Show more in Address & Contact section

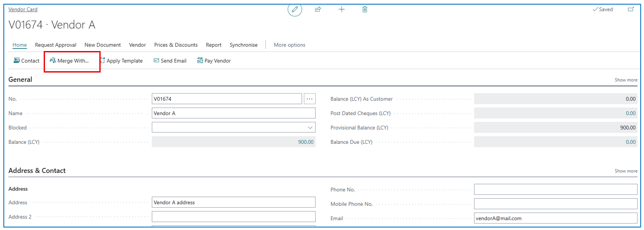pyautogui.click(x=626, y=171)
